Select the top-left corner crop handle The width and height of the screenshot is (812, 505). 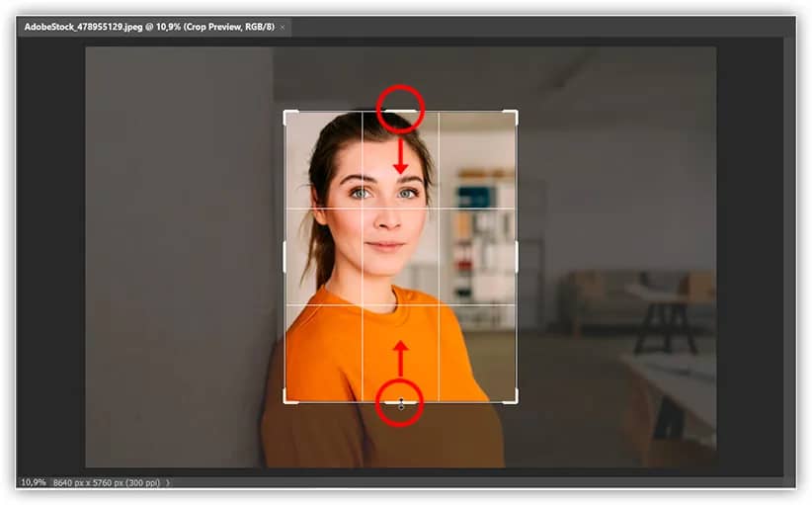click(x=286, y=113)
